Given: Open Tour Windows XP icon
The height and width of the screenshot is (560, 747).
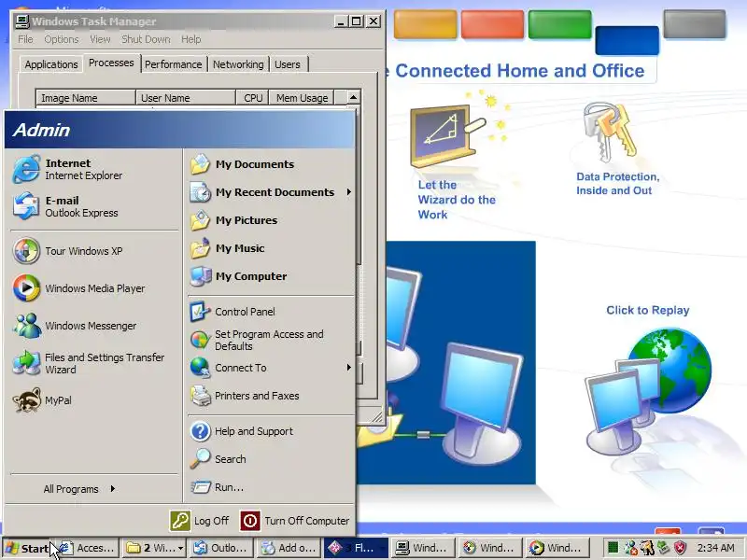Looking at the screenshot, I should [x=27, y=251].
